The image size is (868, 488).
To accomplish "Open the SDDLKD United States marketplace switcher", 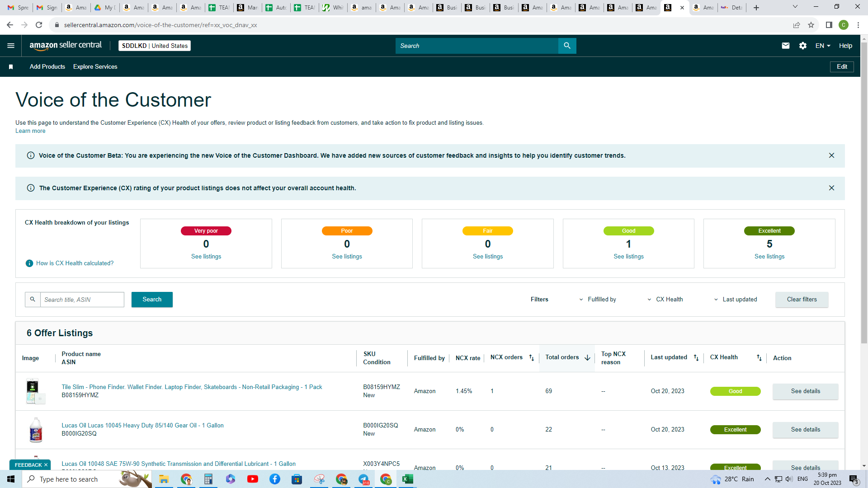I will (x=155, y=46).
